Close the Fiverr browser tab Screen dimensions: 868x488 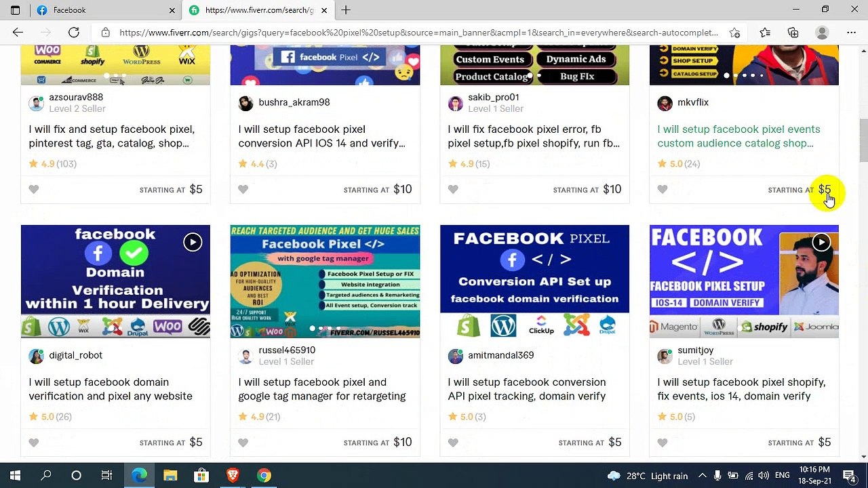coord(324,10)
